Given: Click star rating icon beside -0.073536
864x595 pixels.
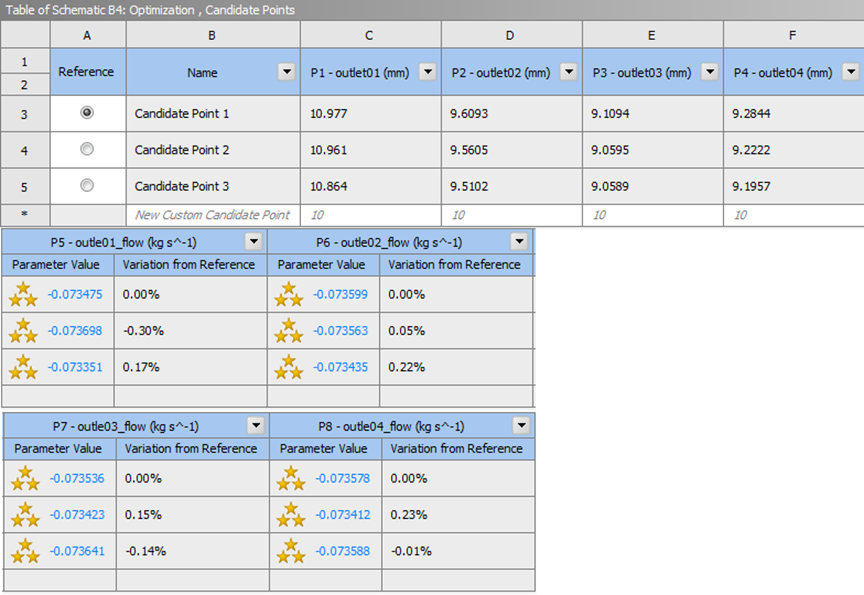Looking at the screenshot, I should click(25, 478).
